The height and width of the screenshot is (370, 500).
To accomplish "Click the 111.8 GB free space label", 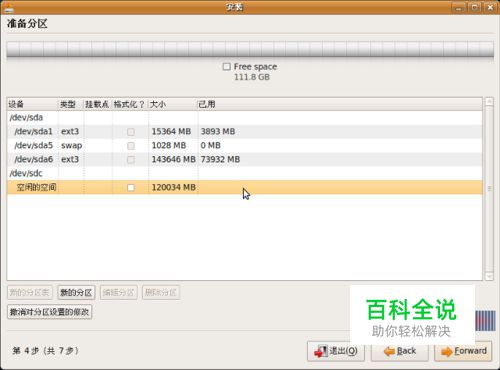I will click(252, 77).
